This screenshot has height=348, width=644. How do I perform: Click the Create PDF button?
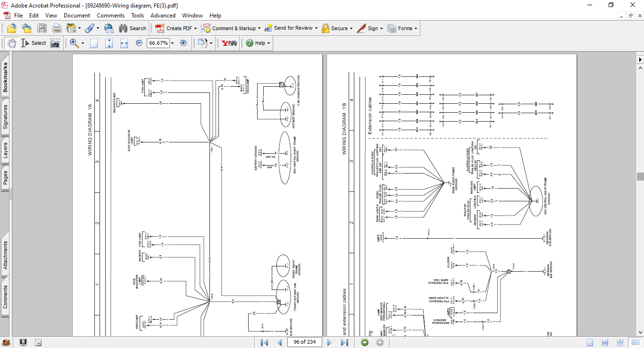point(175,28)
